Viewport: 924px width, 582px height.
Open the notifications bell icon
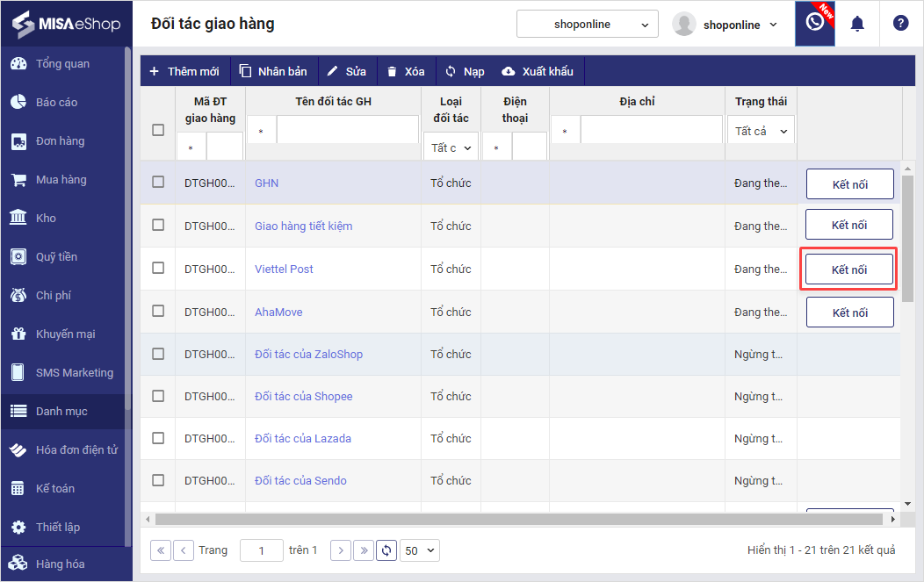(857, 24)
